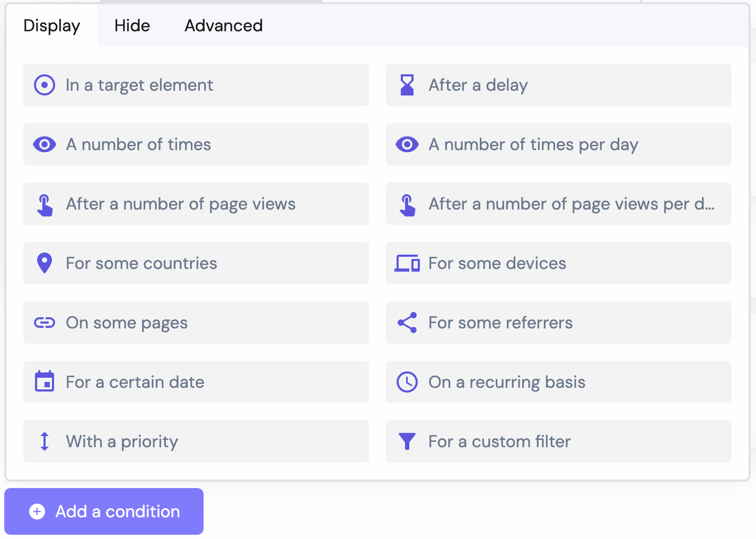Click the eye icon for times per day

pos(407,144)
